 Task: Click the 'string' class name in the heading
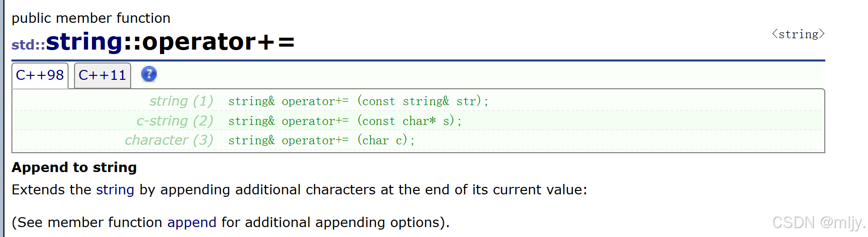84,42
